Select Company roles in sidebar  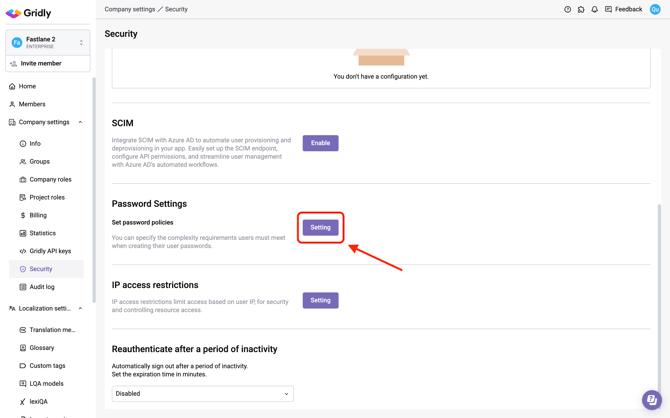point(50,179)
